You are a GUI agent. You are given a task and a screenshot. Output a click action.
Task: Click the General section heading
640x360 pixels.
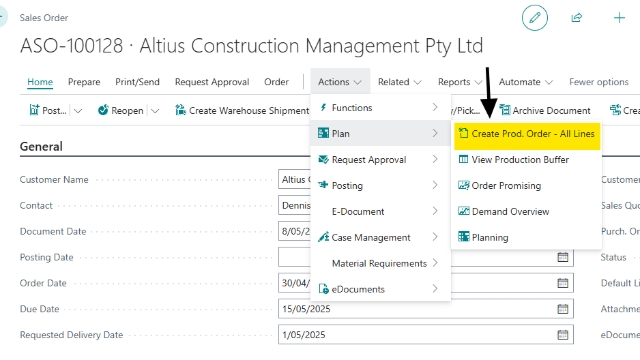point(41,147)
